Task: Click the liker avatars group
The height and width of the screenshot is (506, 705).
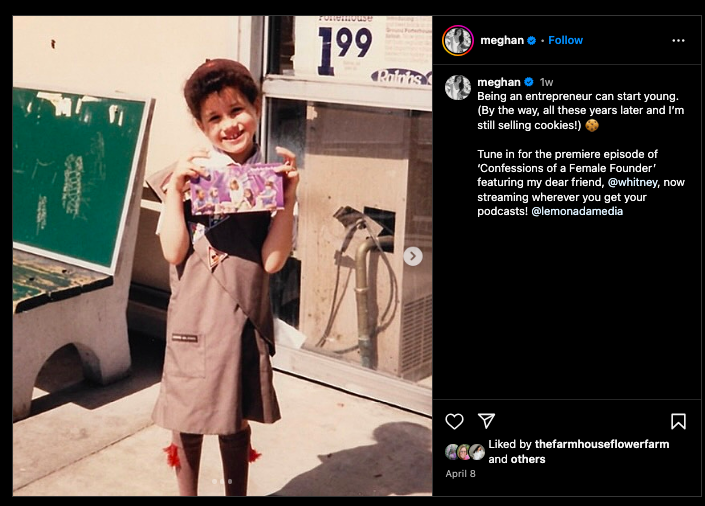Action: (465, 452)
